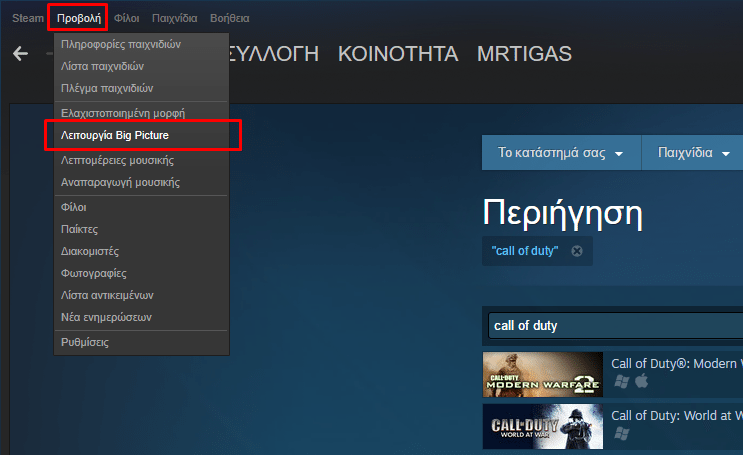743x455 pixels.
Task: Click Apple icon under Modern Warfare 2
Action: 641,381
